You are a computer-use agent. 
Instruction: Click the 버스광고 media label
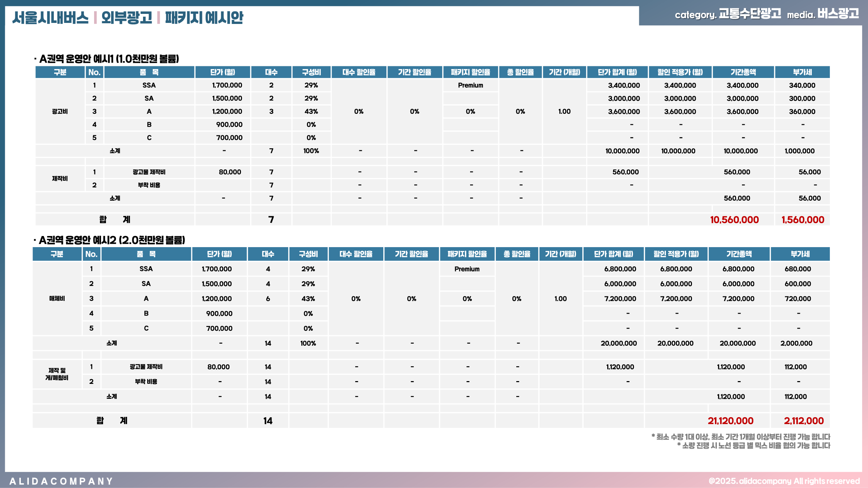[x=838, y=14]
